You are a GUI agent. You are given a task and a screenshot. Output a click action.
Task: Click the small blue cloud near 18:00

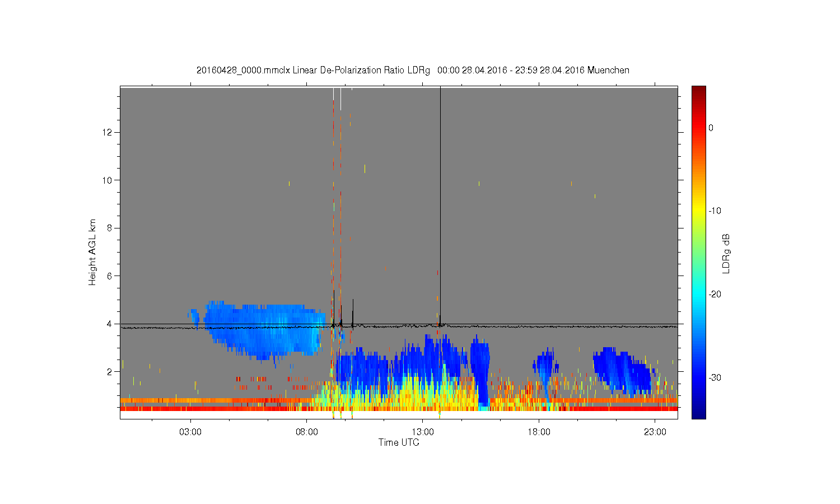(545, 370)
